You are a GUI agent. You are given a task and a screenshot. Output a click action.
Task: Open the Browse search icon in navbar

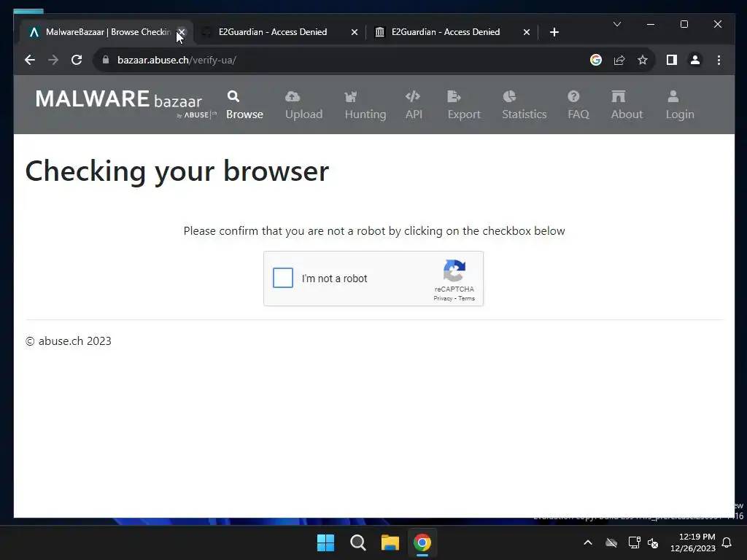click(233, 97)
